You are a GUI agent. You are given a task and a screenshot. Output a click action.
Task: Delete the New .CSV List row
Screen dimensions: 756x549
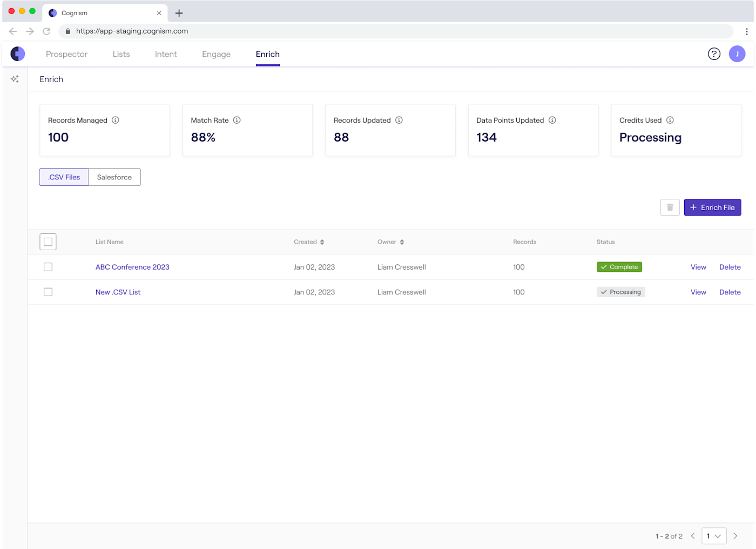(730, 292)
